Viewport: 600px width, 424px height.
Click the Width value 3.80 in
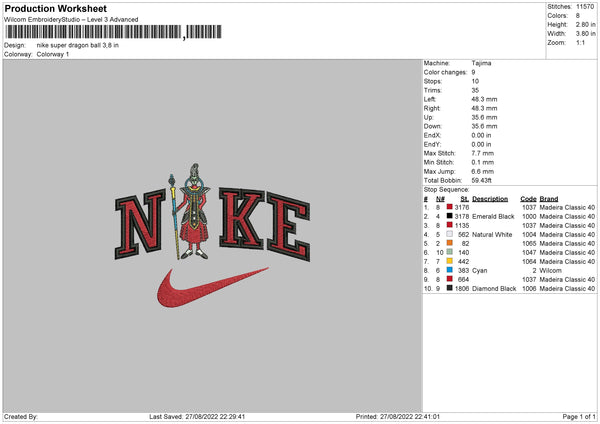point(585,34)
